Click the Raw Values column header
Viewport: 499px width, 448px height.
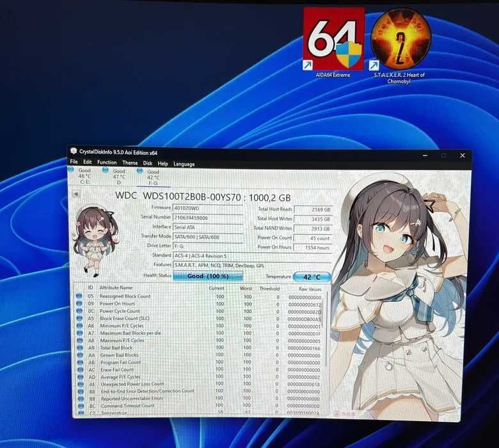click(310, 289)
